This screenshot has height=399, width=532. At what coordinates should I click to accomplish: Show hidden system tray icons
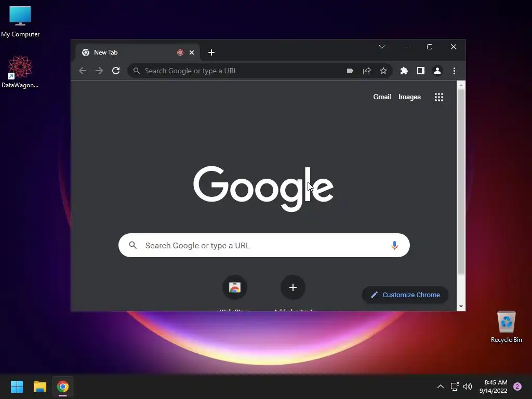[441, 387]
